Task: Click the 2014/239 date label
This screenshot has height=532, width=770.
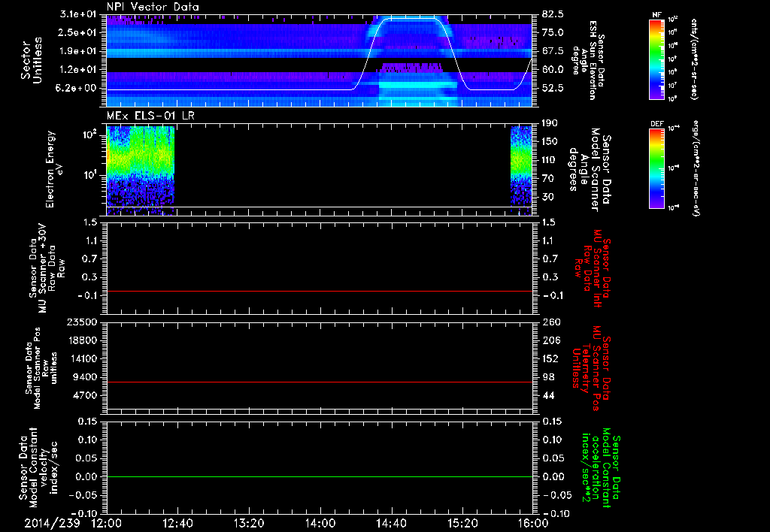Action: tap(51, 523)
